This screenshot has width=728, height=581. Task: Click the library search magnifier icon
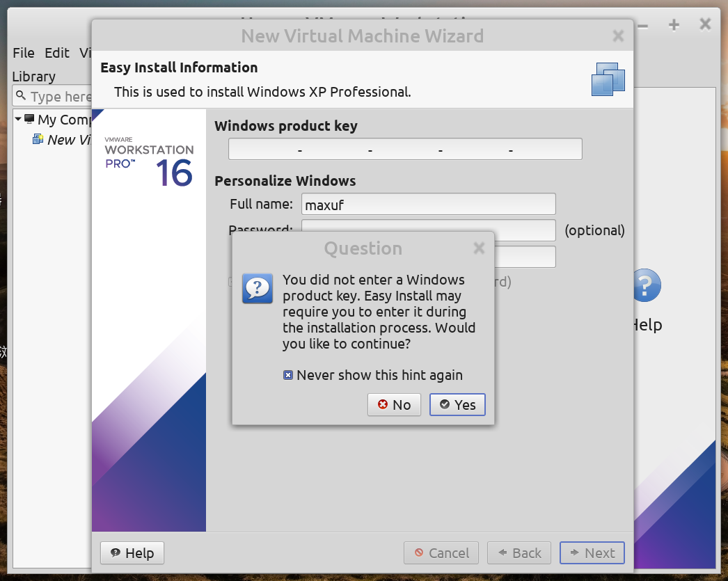pos(21,95)
